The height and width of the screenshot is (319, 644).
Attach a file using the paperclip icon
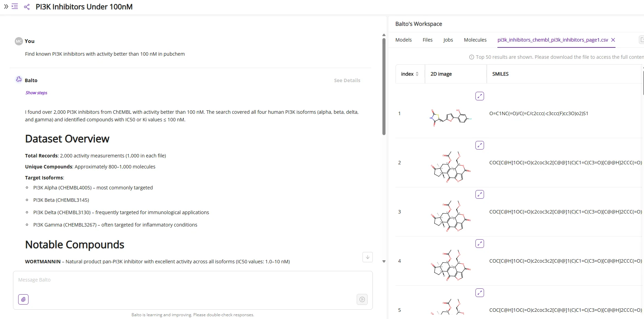point(23,299)
